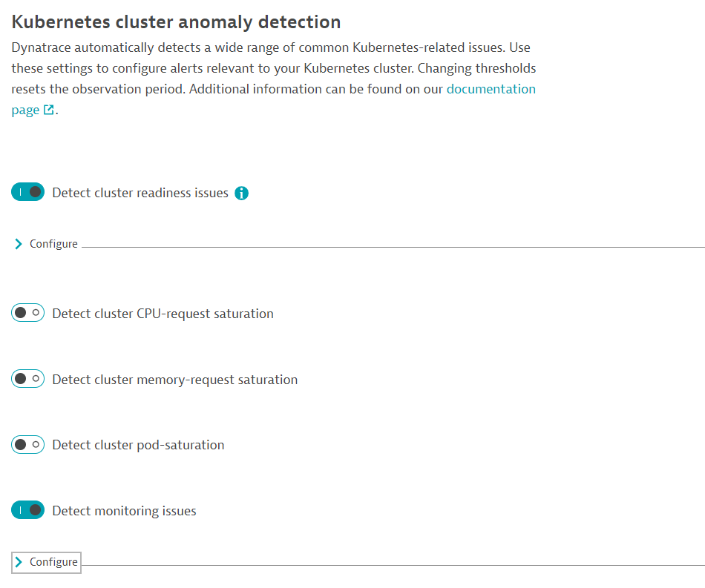The width and height of the screenshot is (705, 588).
Task: Expand Configure under Detect monitoring issues
Action: (53, 562)
